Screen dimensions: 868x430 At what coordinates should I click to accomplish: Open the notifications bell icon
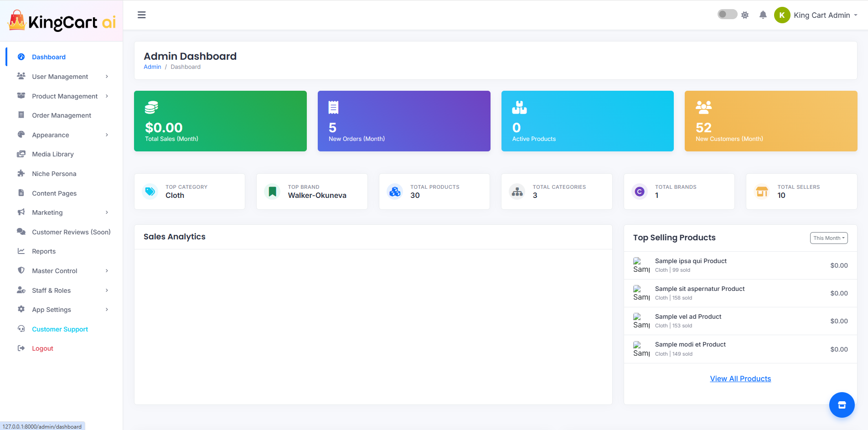click(763, 15)
